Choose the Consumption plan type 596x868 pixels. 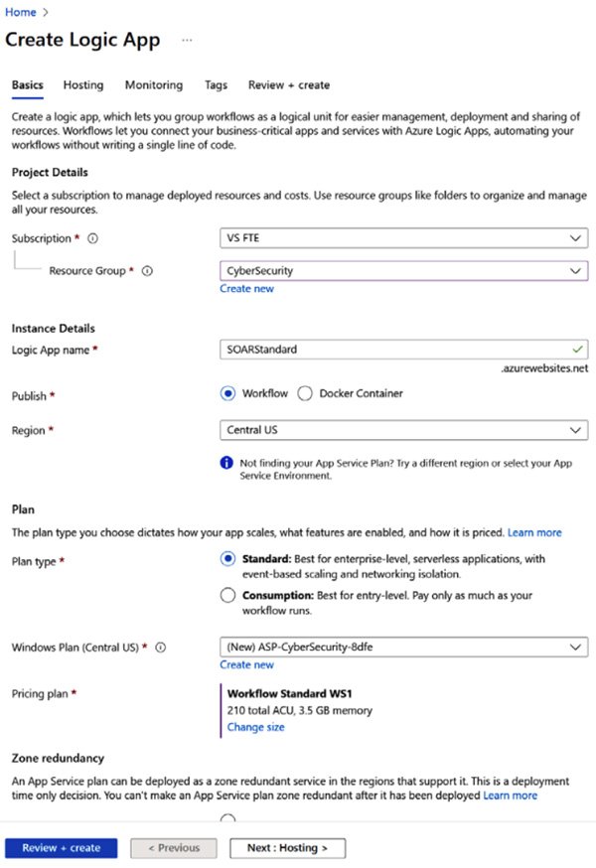click(227, 596)
